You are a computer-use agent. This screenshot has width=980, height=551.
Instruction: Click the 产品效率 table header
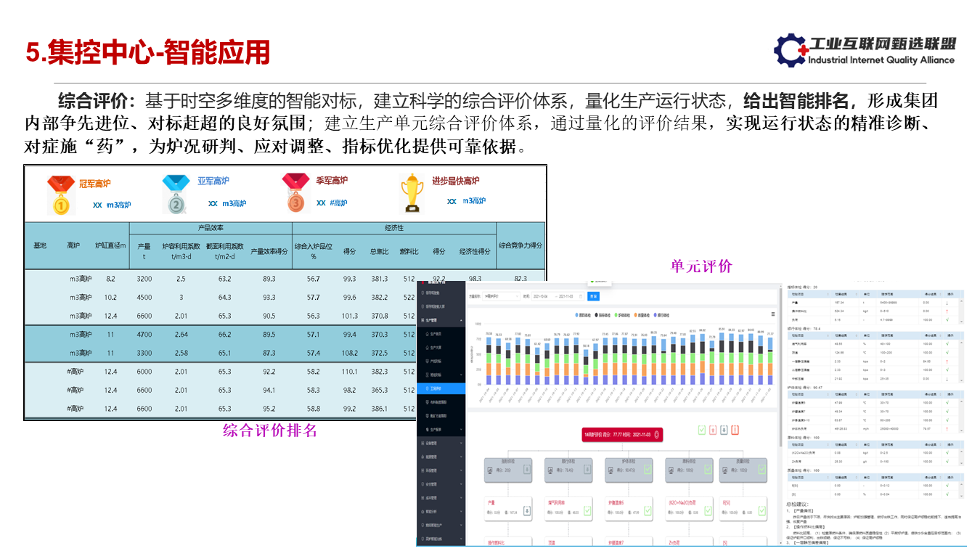[211, 228]
